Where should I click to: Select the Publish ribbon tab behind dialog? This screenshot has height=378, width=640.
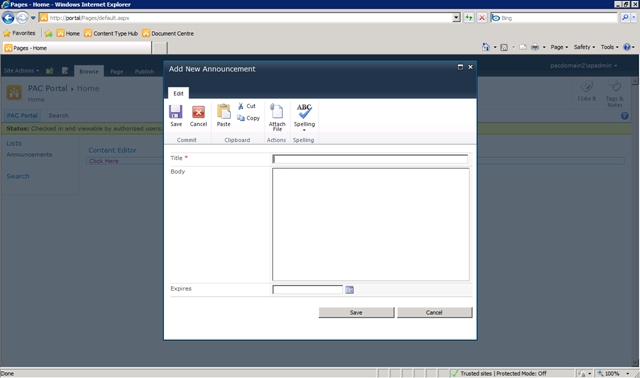(x=144, y=71)
